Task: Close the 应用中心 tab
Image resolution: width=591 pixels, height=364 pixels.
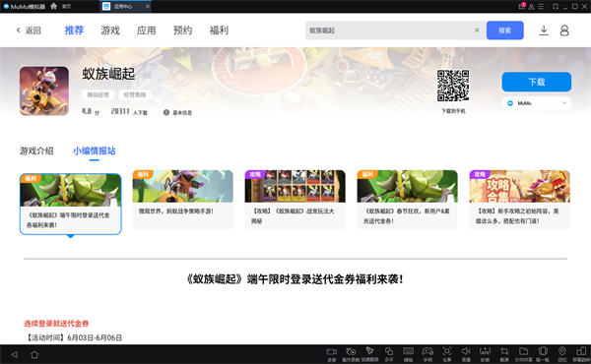Action: point(148,7)
